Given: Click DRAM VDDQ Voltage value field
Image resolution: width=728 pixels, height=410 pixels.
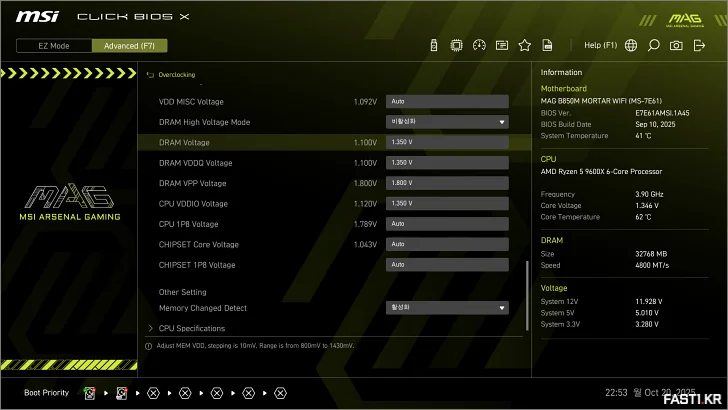Looking at the screenshot, I should (447, 163).
